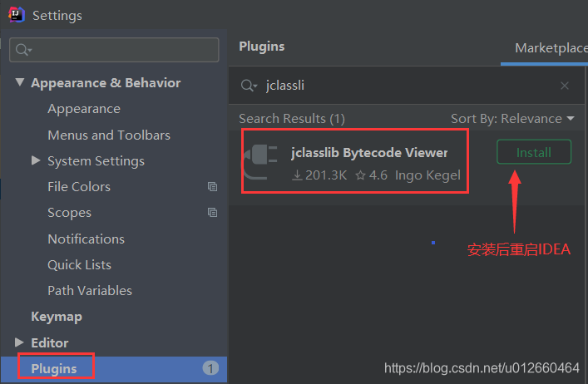This screenshot has width=588, height=384.
Task: Click the 201.3K downloads count
Action: coord(319,175)
